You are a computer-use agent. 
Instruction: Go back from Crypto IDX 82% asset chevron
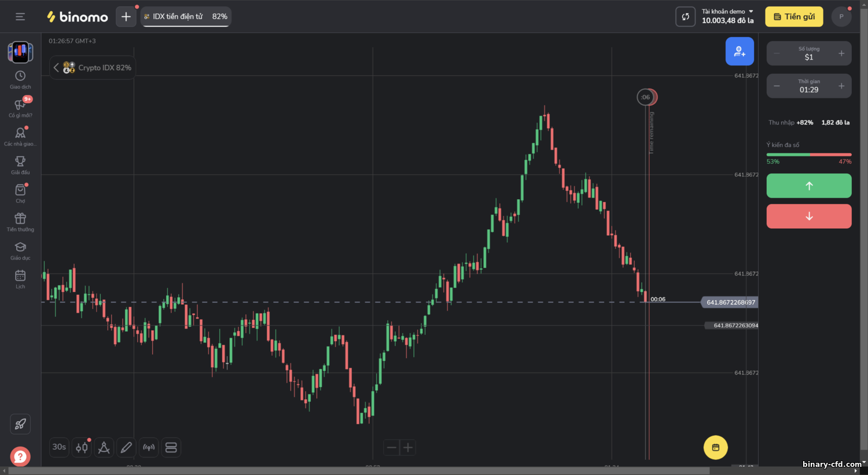(56, 68)
